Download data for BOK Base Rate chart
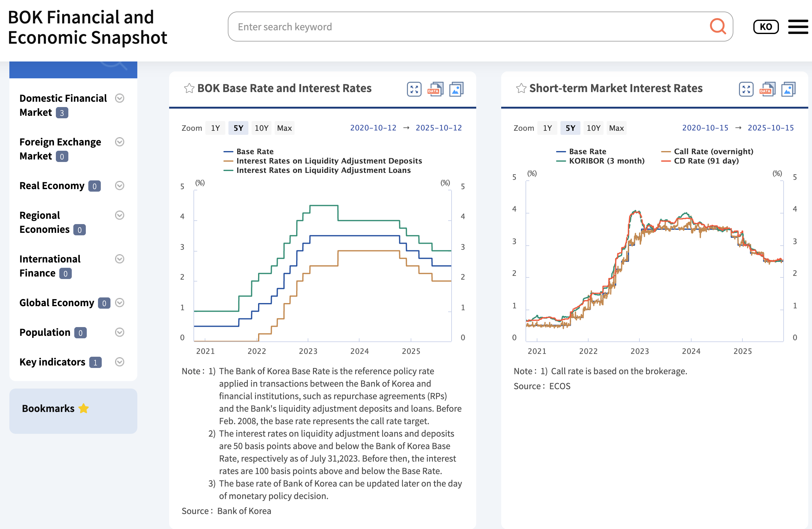Viewport: 812px width, 529px height. [x=435, y=90]
